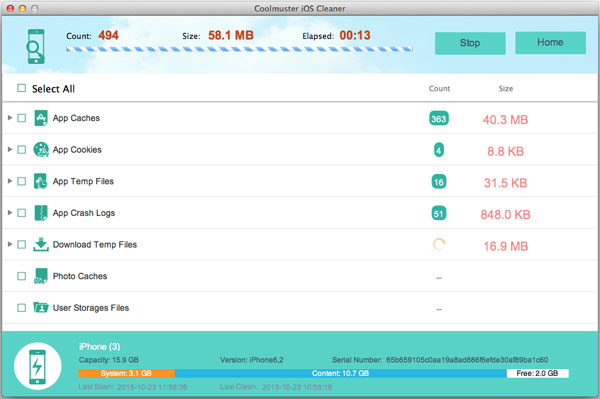
Task: Click the App Temp Files label
Action: 83,181
